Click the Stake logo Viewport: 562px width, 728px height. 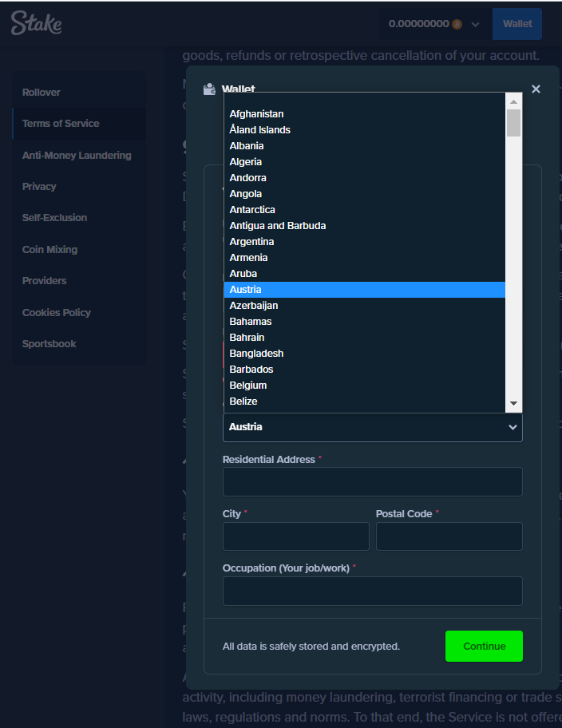[x=36, y=24]
